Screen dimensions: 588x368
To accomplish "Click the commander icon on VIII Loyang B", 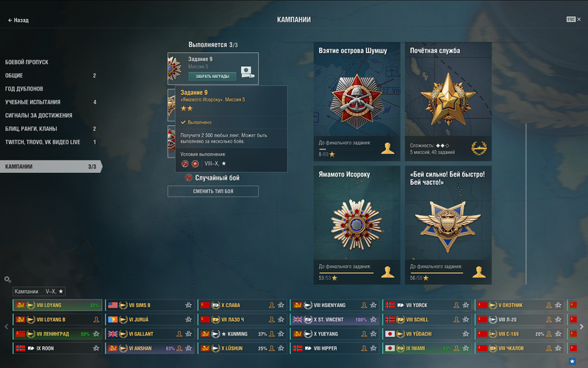I will [96, 319].
